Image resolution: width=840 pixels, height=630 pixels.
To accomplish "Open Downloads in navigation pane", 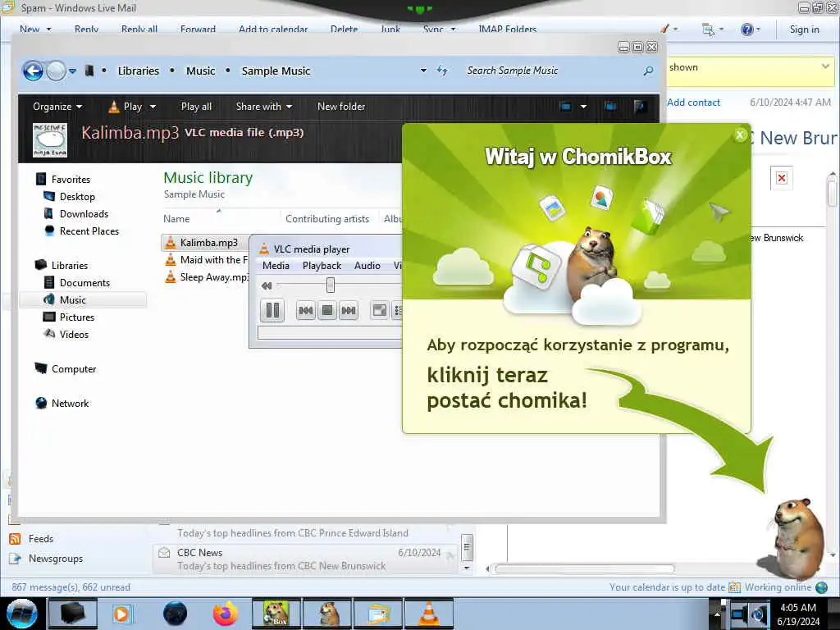I will click(84, 214).
